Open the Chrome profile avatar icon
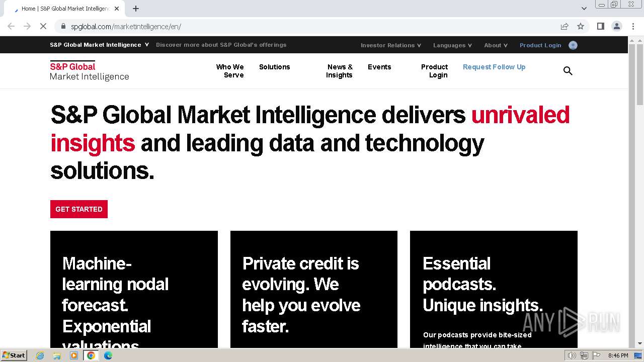The height and width of the screenshot is (362, 644). point(617,26)
